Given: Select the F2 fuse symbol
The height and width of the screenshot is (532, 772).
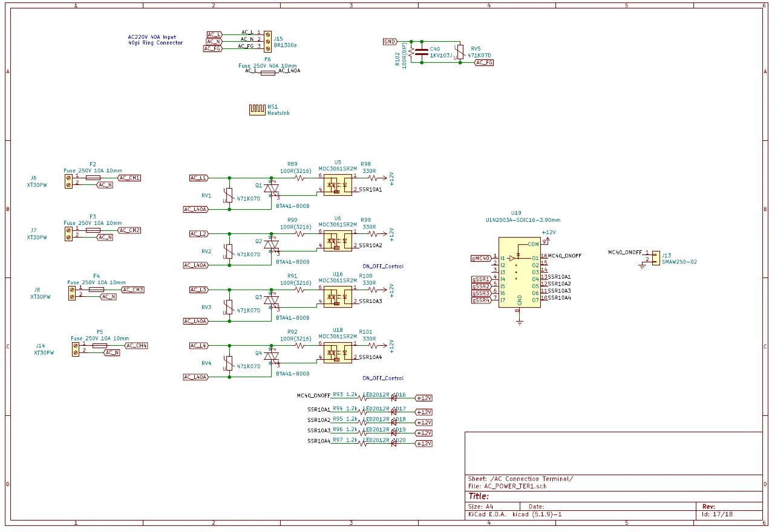Looking at the screenshot, I should [93, 178].
